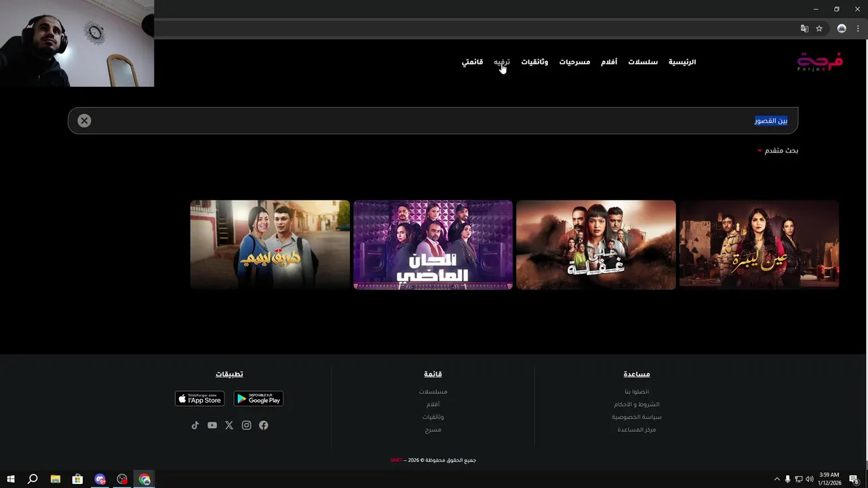Click the مسرح footer link

pyautogui.click(x=433, y=430)
